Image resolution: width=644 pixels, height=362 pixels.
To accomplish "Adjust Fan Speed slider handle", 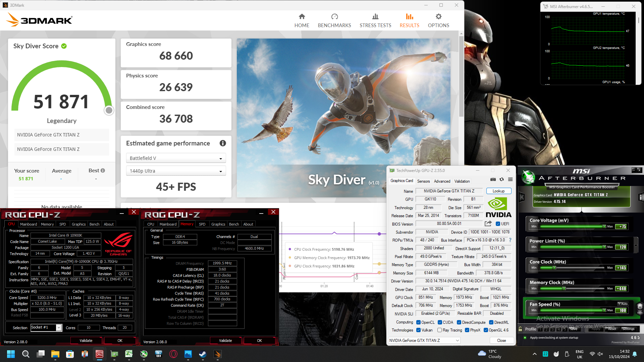I will coord(604,310).
